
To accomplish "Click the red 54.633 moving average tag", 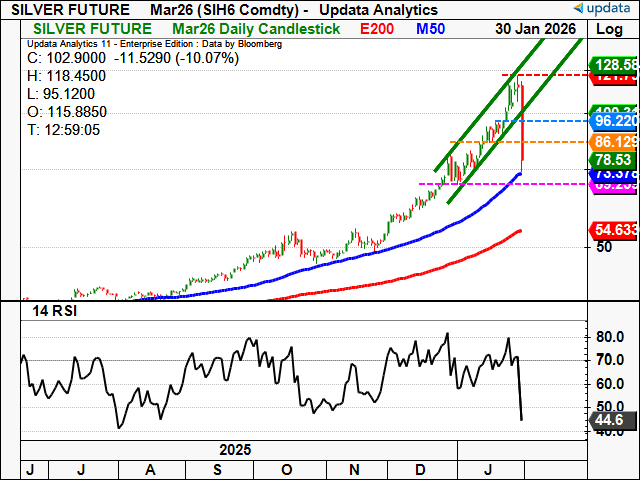I will pyautogui.click(x=612, y=230).
